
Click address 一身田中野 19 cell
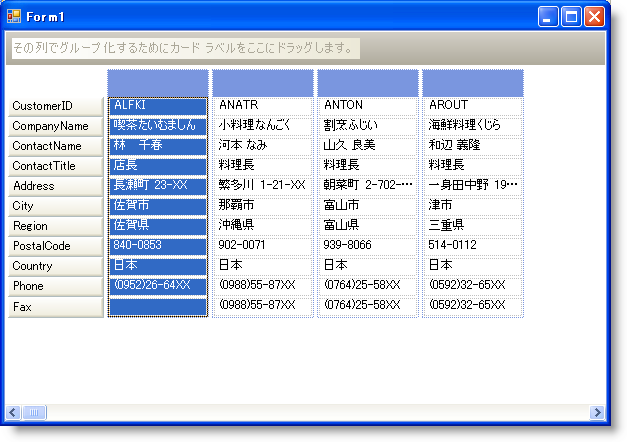click(x=473, y=186)
